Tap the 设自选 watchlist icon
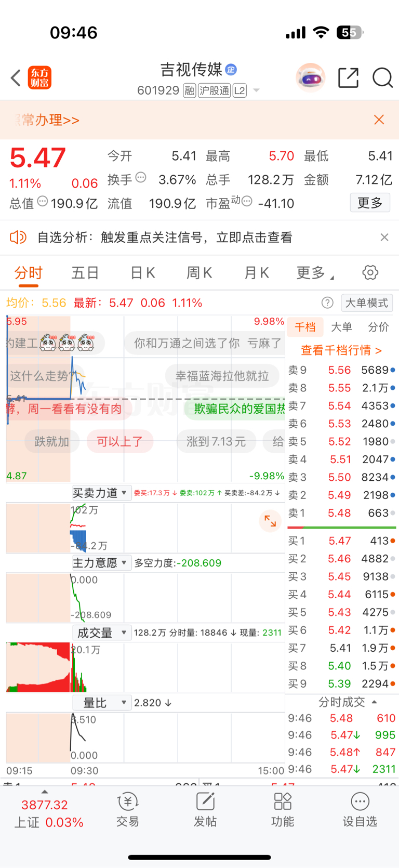Viewport: 399px width, 868px height. tap(360, 809)
